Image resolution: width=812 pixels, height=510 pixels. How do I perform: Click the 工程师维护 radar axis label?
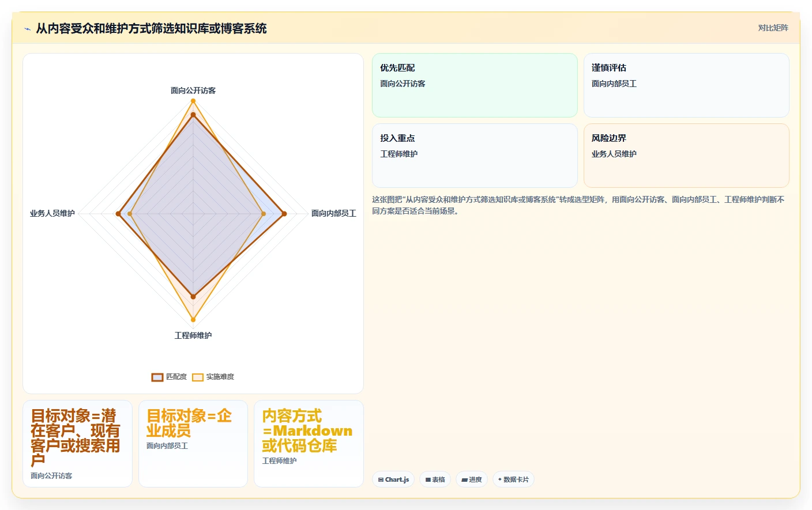(193, 335)
